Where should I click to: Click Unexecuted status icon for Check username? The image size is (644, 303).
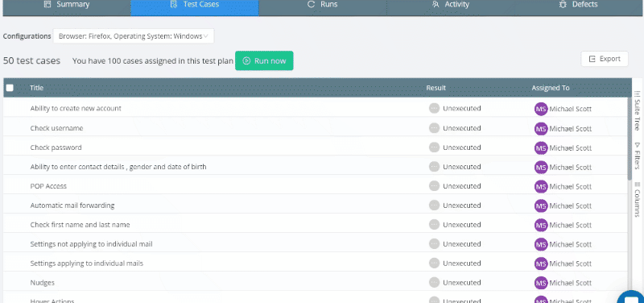point(434,128)
